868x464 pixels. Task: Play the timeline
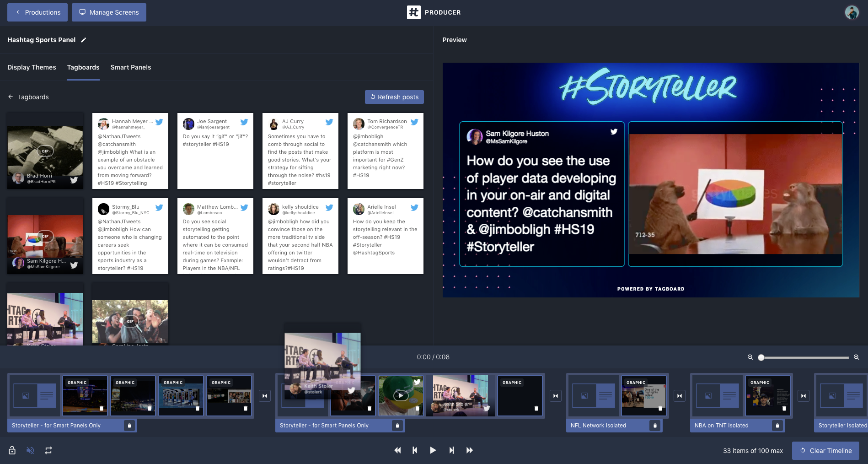click(433, 450)
